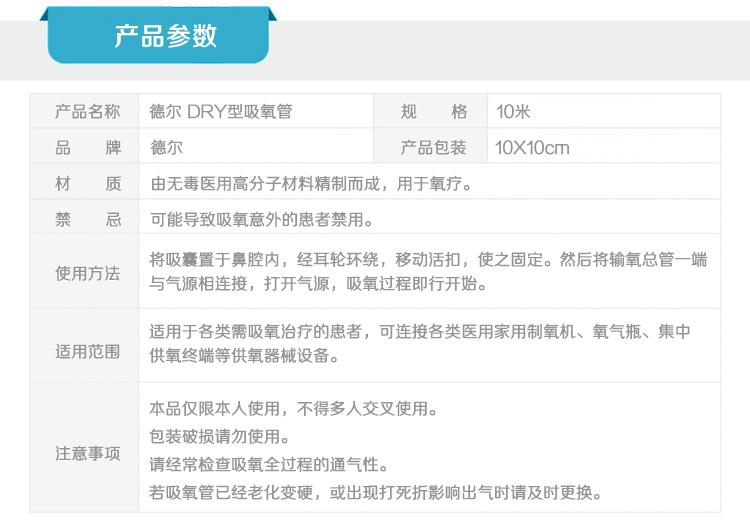Click the note 包装破损请勿使用
The image size is (750, 530).
pyautogui.click(x=220, y=437)
